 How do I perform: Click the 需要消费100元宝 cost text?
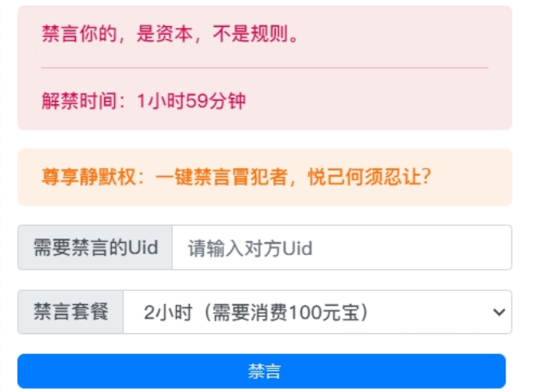[x=294, y=312]
